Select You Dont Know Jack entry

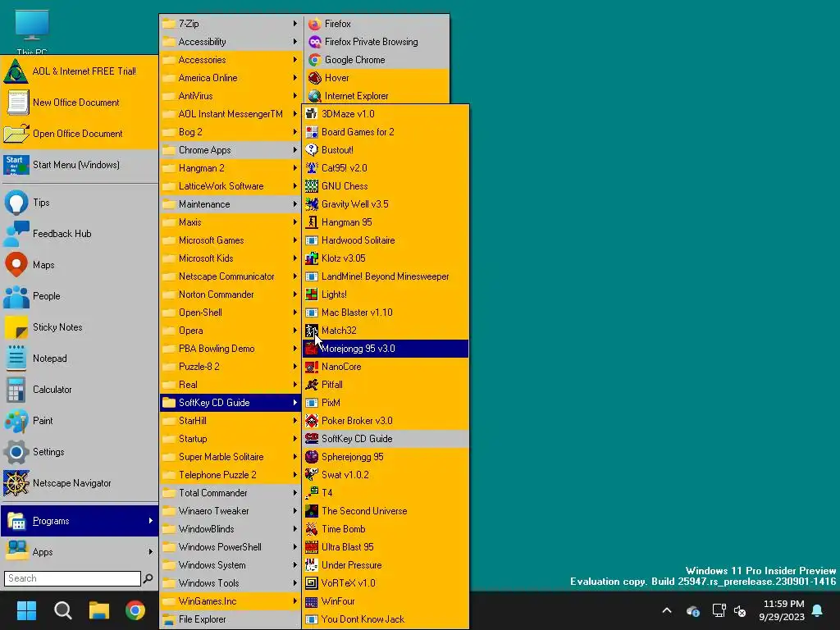[x=386, y=619]
